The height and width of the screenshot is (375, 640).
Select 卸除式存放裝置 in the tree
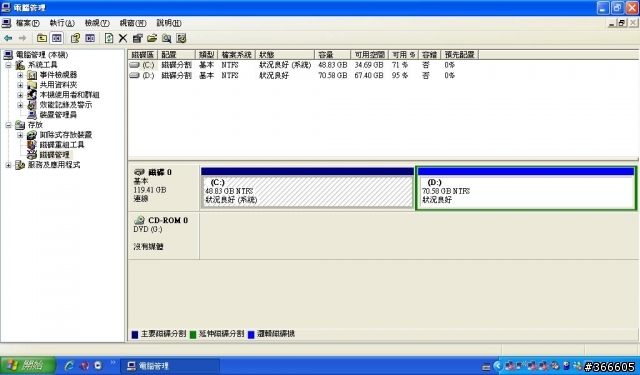tap(66, 135)
